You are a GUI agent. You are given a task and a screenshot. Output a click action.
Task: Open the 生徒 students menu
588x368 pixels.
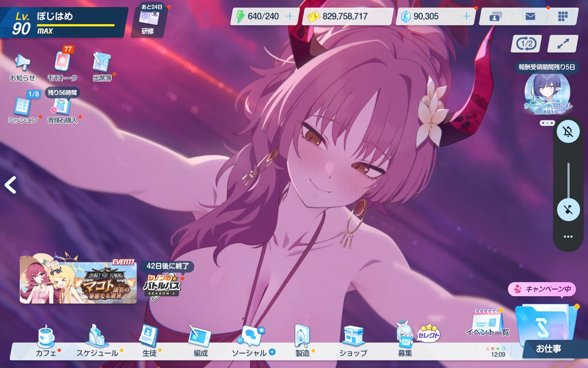point(149,341)
